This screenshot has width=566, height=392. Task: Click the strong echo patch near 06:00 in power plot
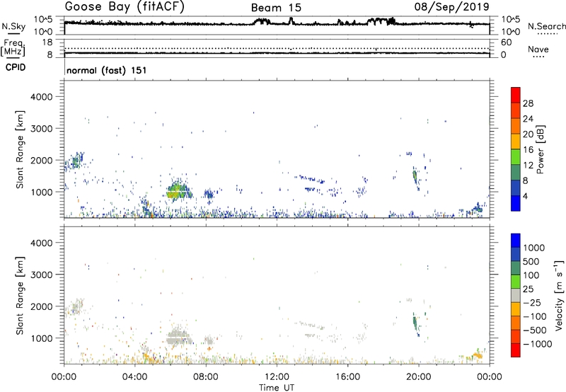[x=178, y=190]
